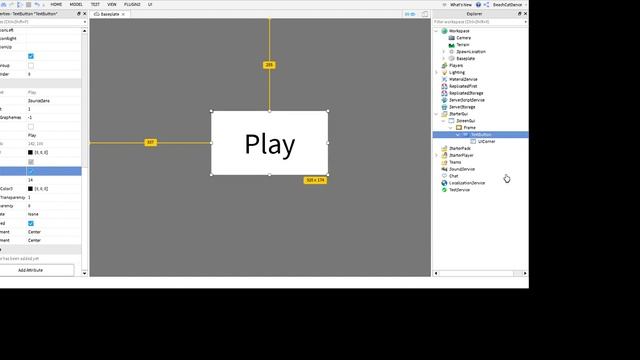Open the TEST ribbon tab

click(x=95, y=4)
